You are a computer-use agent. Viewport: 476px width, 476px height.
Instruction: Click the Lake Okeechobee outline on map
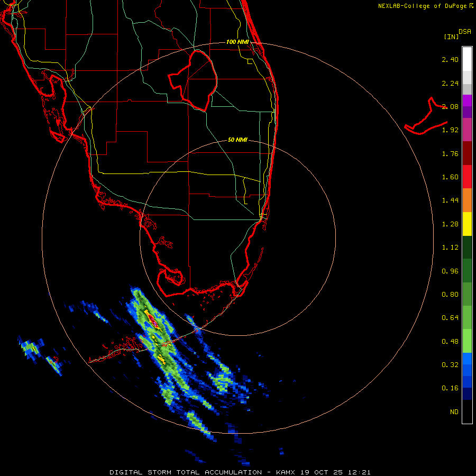[193, 81]
